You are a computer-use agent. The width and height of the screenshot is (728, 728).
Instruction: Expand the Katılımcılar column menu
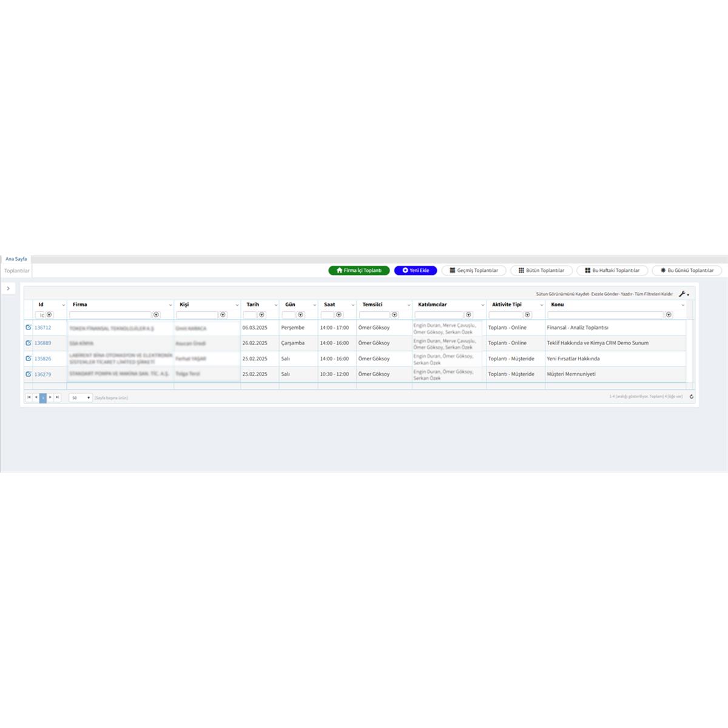483,305
